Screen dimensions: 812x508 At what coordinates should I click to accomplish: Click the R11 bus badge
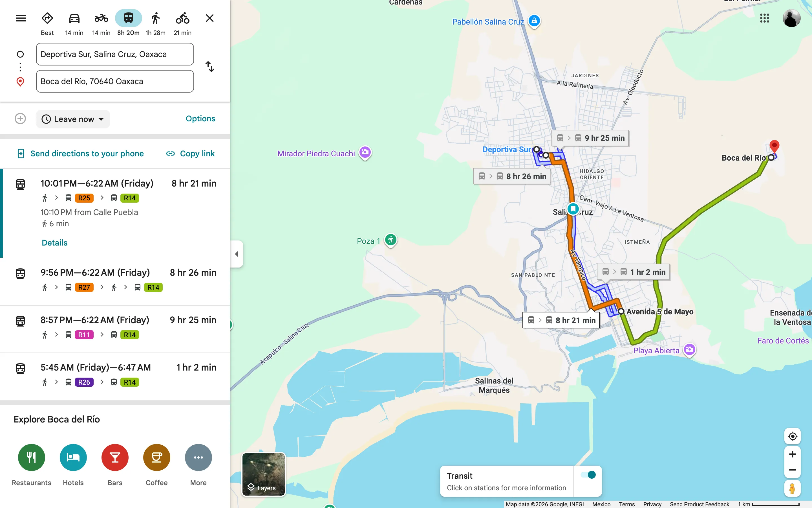tap(84, 335)
